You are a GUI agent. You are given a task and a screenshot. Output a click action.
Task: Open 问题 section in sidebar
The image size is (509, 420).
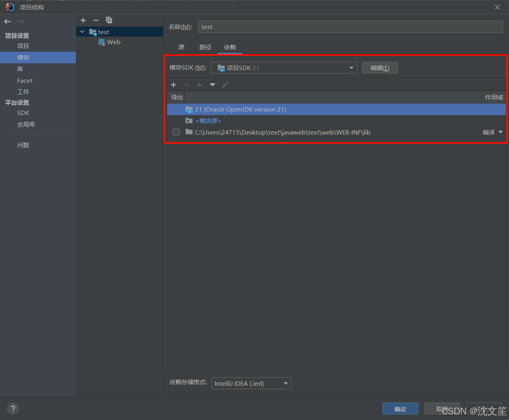pyautogui.click(x=23, y=145)
